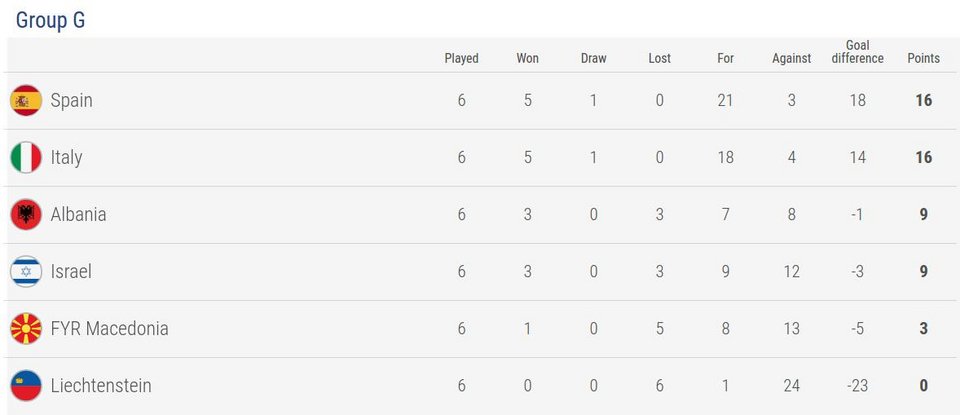Click the Group G heading
Viewport: 960px width, 415px height.
pyautogui.click(x=50, y=20)
